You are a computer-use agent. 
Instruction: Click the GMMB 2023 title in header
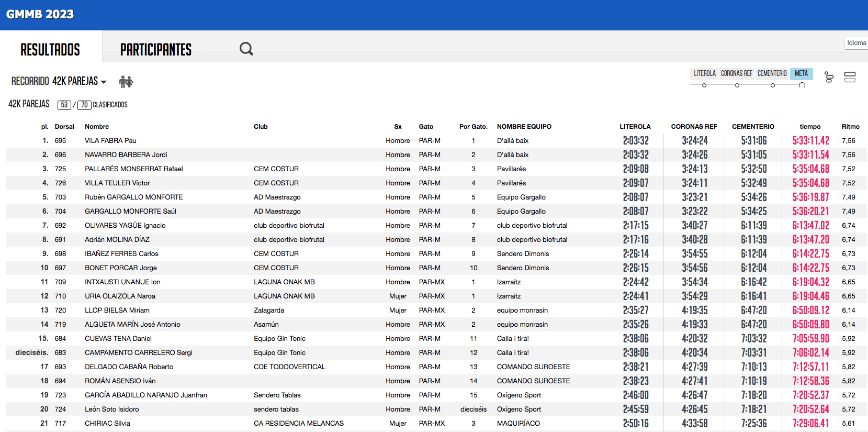pos(40,14)
